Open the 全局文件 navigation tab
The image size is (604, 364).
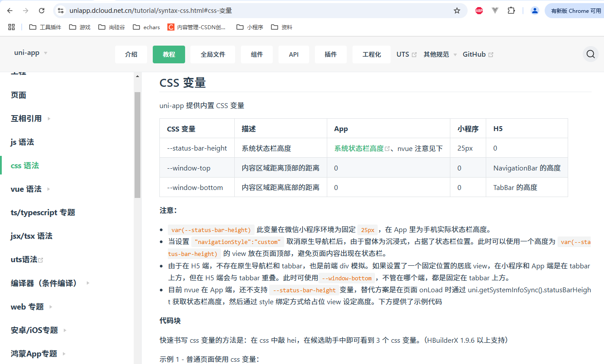[213, 54]
